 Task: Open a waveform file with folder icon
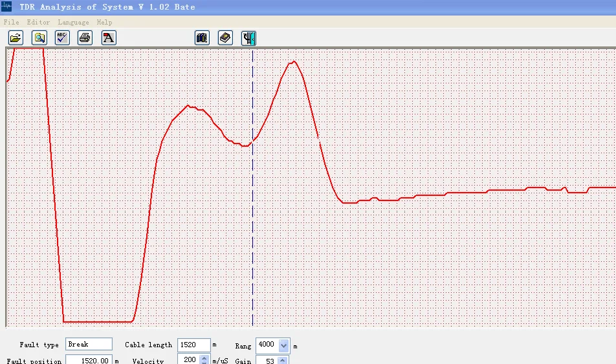click(16, 38)
